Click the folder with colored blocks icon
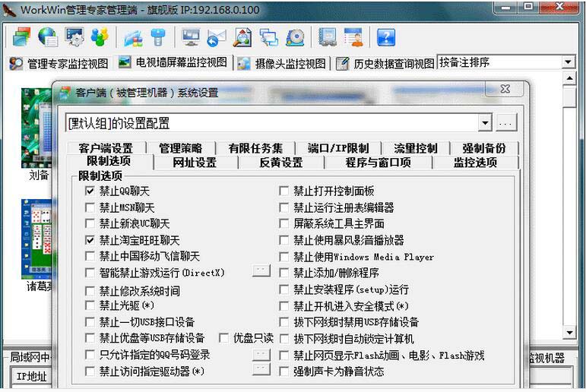The height and width of the screenshot is (392, 586). coord(133,37)
